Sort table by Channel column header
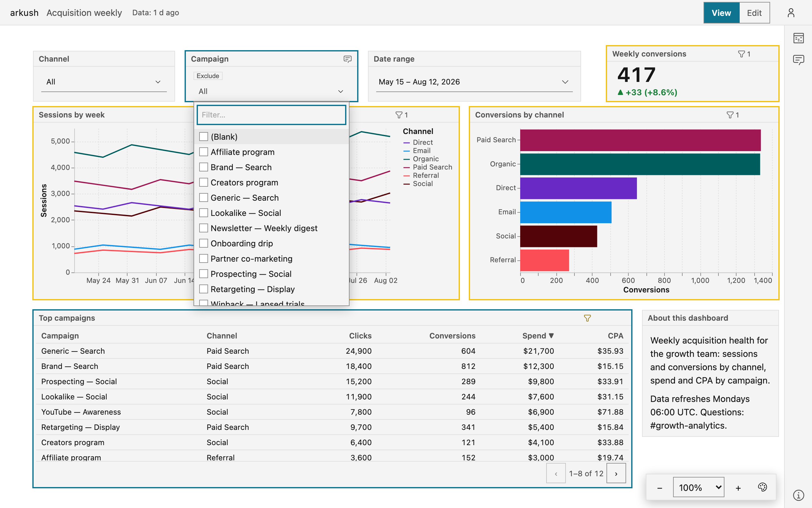 click(x=222, y=336)
